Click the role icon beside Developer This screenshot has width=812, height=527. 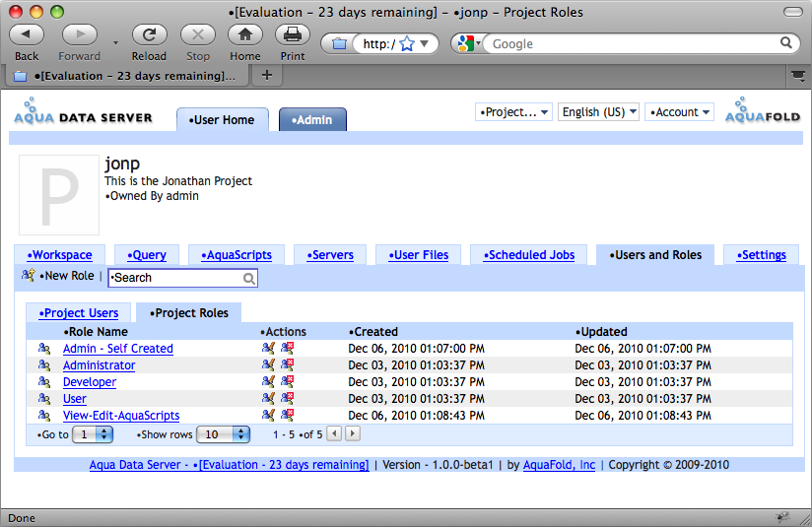coord(44,382)
